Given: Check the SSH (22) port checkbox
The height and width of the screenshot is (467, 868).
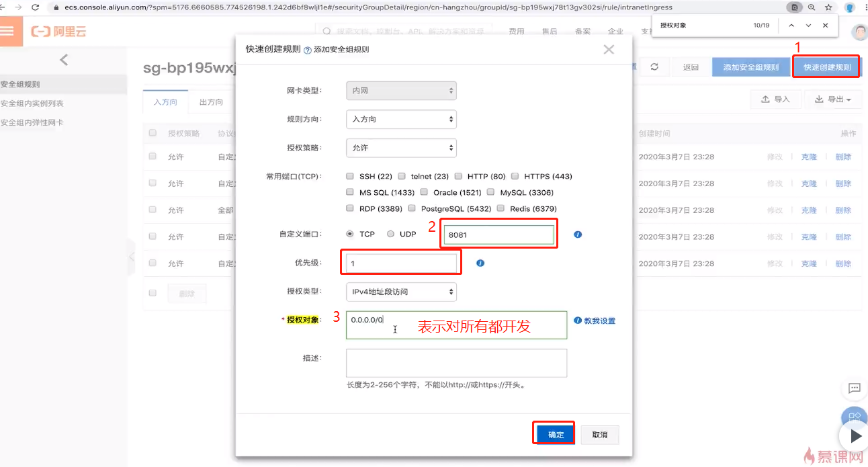Looking at the screenshot, I should click(350, 176).
